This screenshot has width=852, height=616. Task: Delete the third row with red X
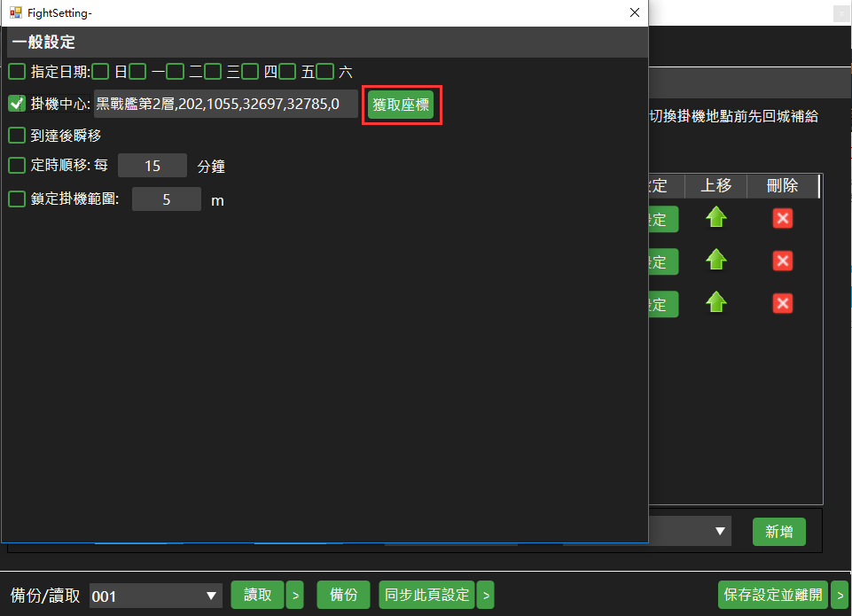[782, 303]
